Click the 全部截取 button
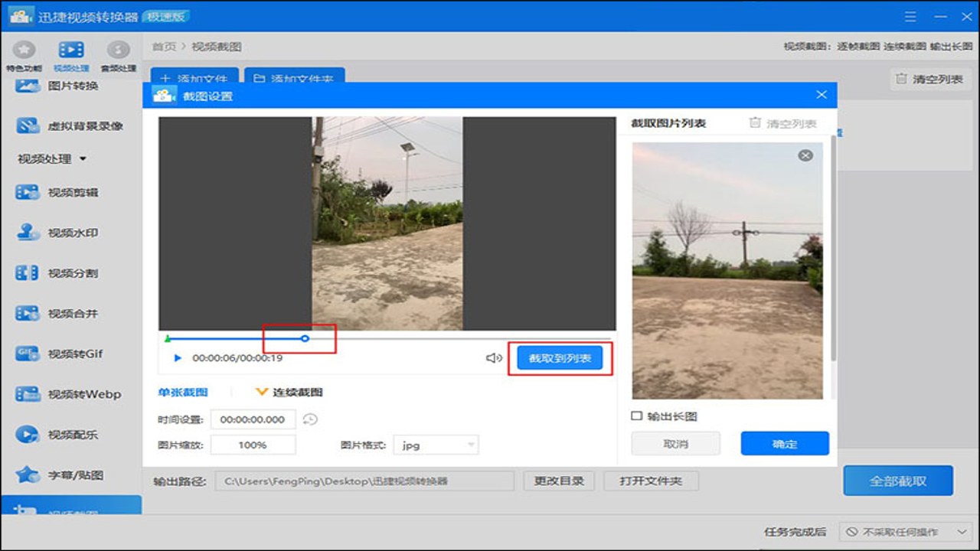 coord(898,481)
